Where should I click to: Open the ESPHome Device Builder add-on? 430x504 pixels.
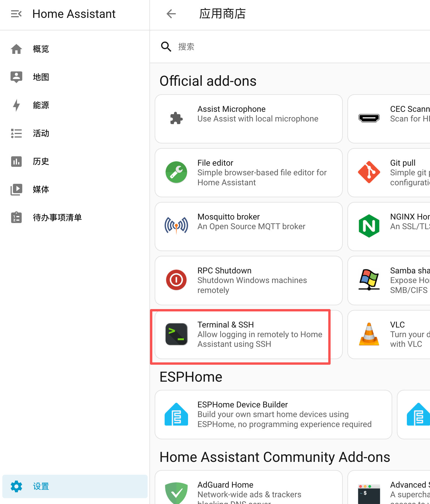tap(273, 414)
